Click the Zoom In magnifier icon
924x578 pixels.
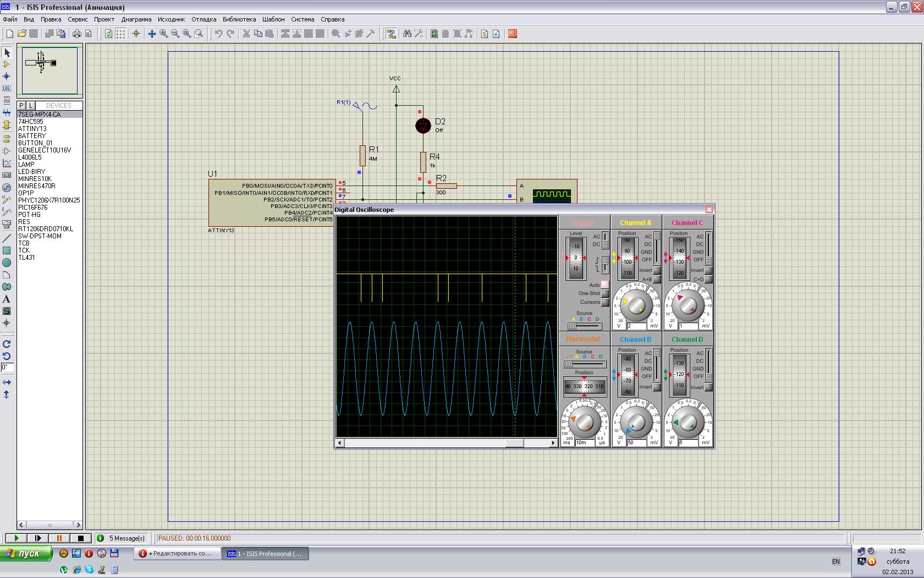pos(163,34)
